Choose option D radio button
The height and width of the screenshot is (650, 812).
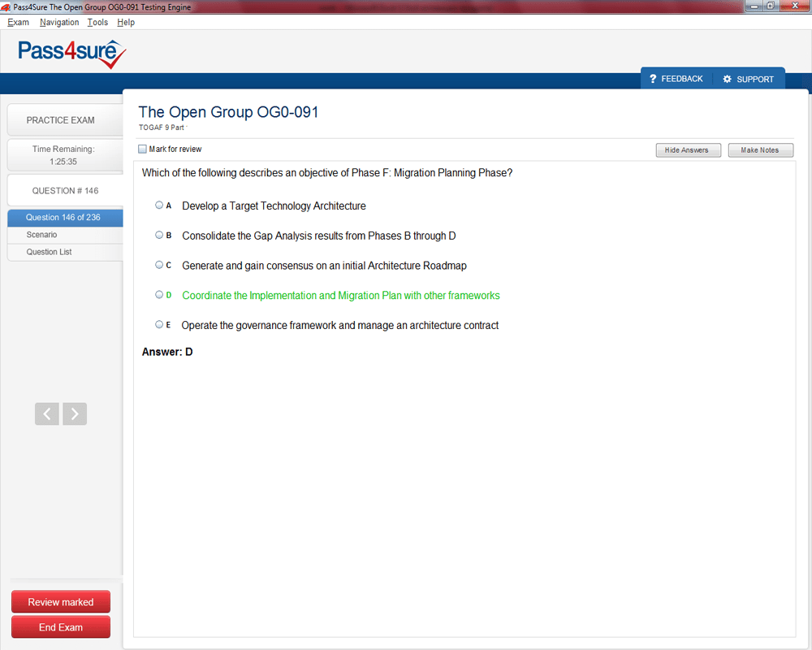coord(159,295)
